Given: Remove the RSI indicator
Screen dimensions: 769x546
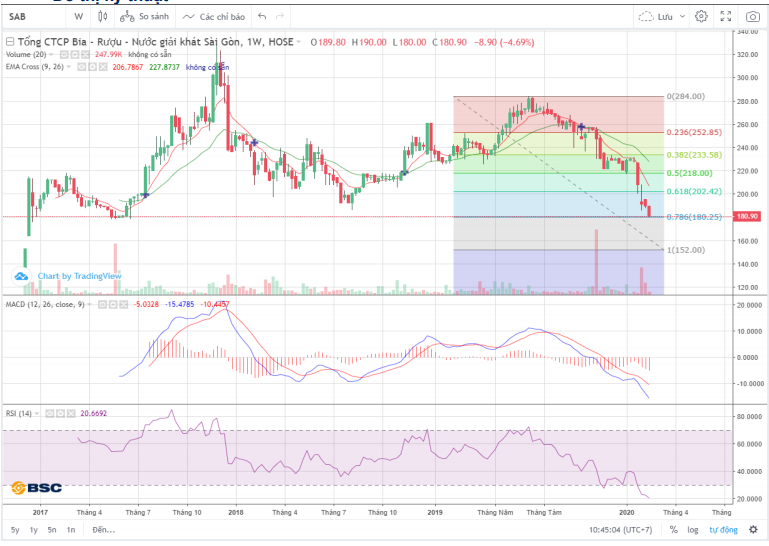Looking at the screenshot, I should tap(71, 414).
